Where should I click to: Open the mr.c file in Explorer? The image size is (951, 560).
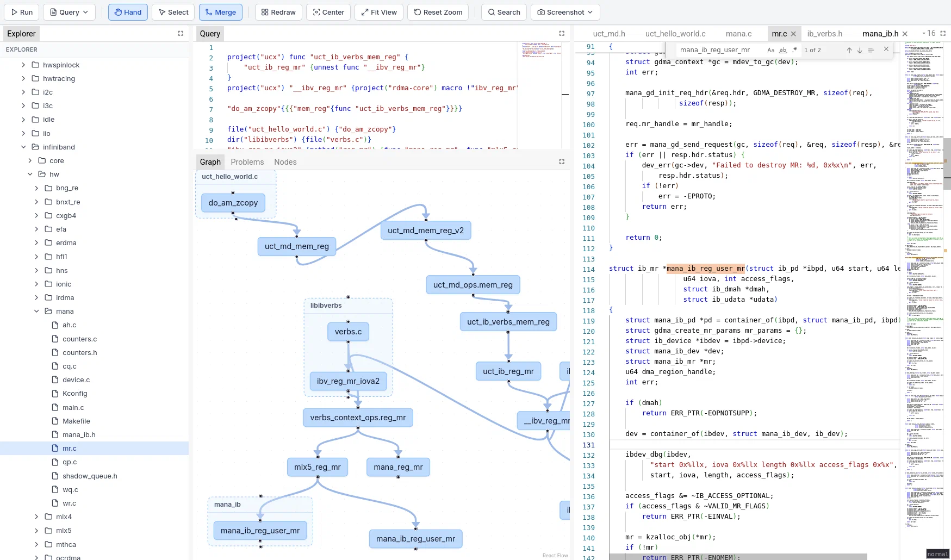94,448
